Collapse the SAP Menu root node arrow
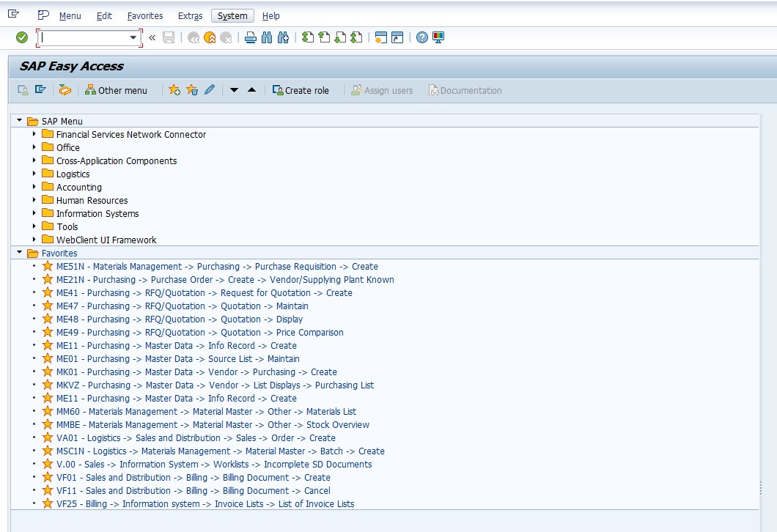Screen dimensions: 777x532 coord(19,120)
